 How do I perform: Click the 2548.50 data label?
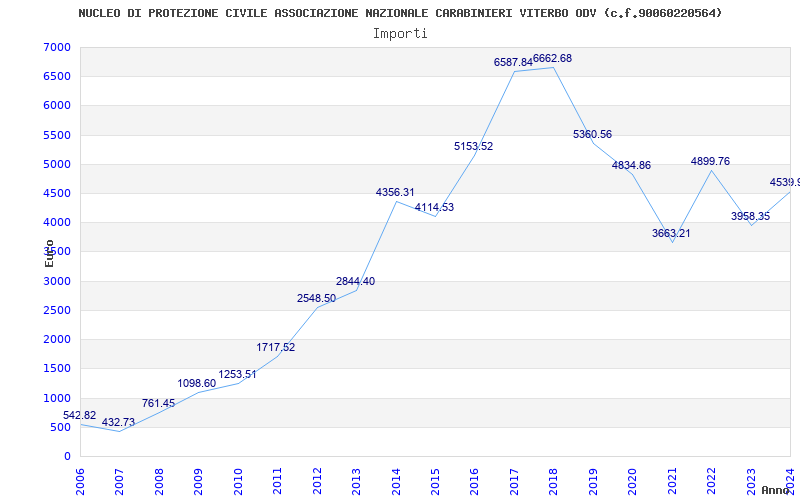pyautogui.click(x=316, y=298)
